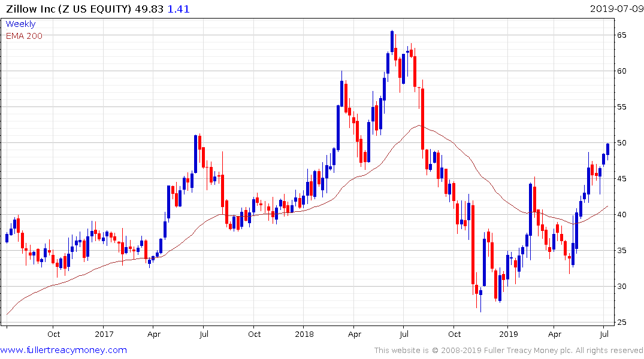Select the chart title 'Zillow Inc (Z US EQUITY)'
Viewport: 644px width, 359px height.
coord(68,9)
